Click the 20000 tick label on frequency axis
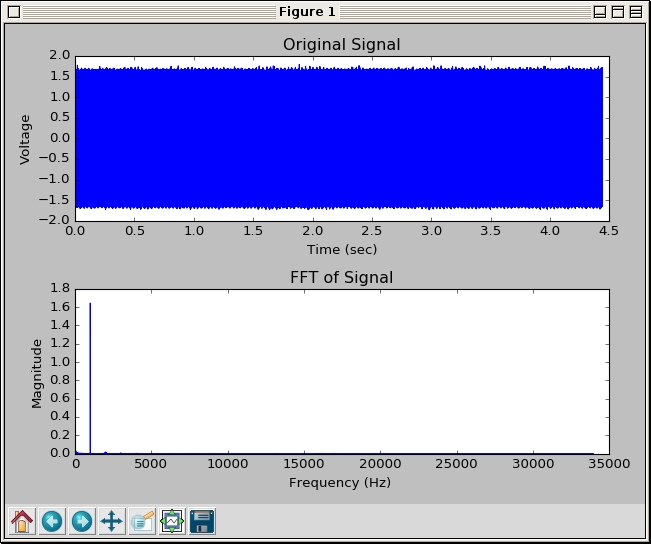The image size is (651, 544). tap(380, 463)
